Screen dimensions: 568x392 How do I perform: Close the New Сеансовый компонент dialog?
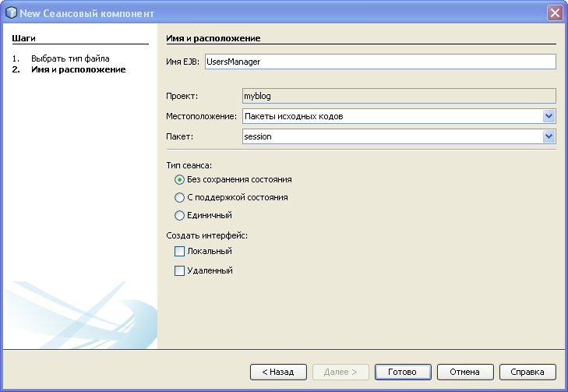click(x=555, y=13)
